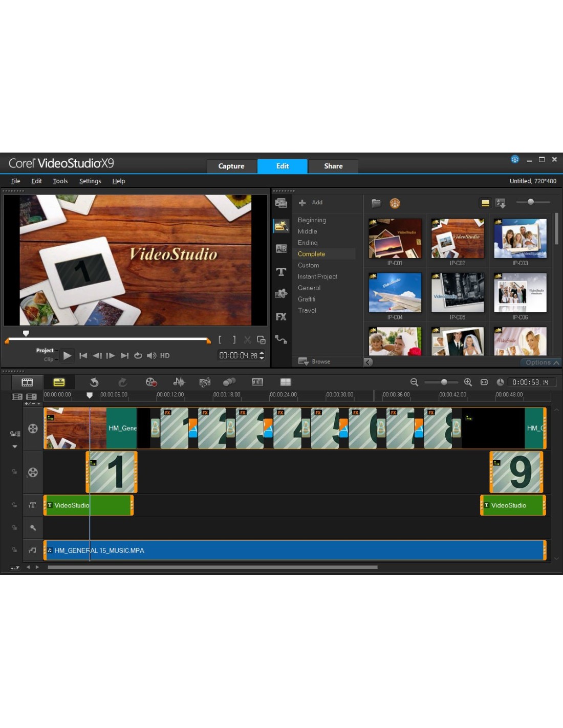Open the Subtitle Editor
563x728 pixels.
(x=257, y=382)
